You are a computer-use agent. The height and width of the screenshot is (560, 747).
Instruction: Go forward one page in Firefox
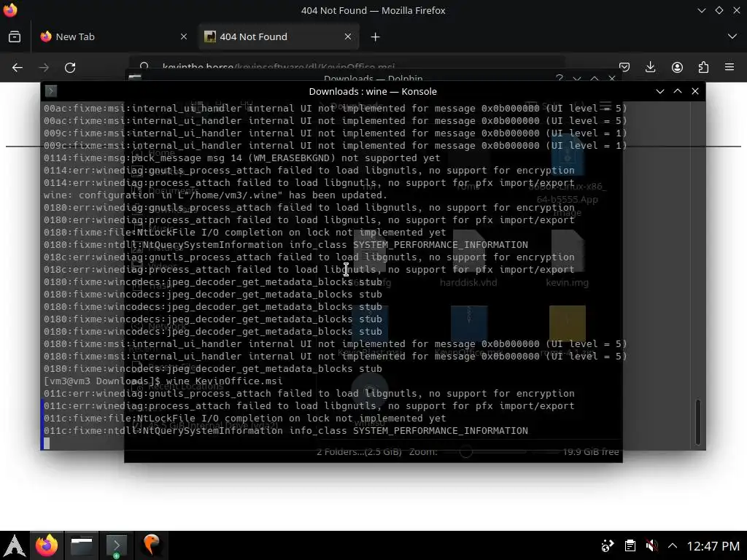click(44, 68)
